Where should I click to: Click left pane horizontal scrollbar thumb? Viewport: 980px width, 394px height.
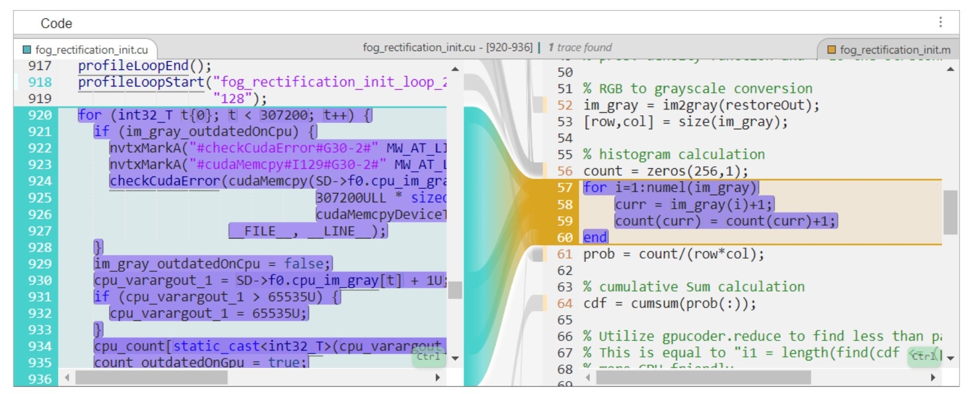(x=151, y=378)
